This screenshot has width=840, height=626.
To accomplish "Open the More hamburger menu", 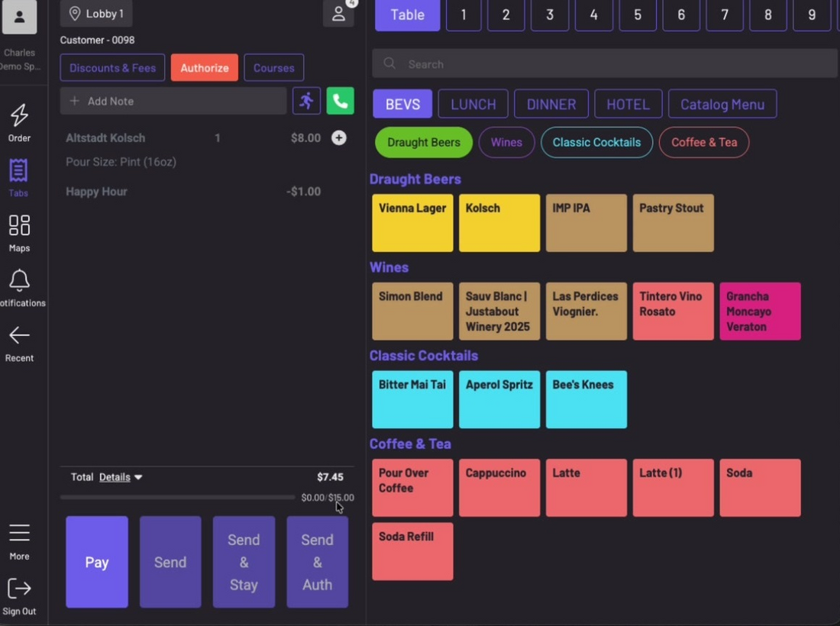I will tap(19, 533).
